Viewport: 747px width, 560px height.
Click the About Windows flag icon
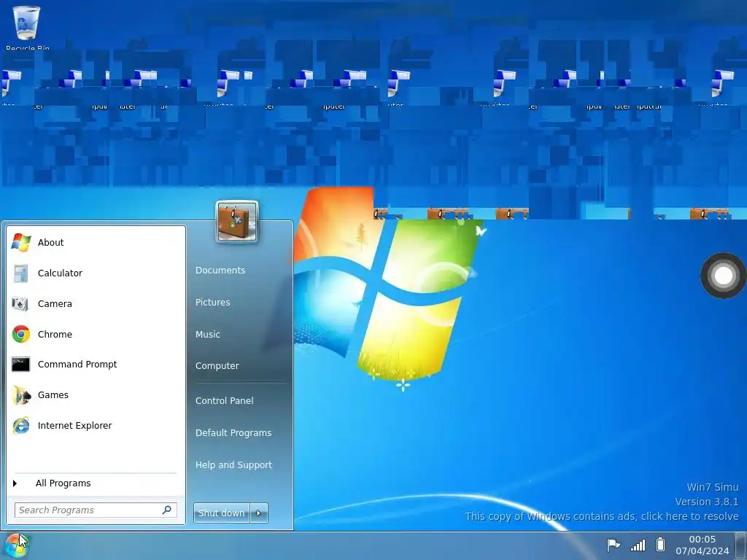tap(21, 242)
